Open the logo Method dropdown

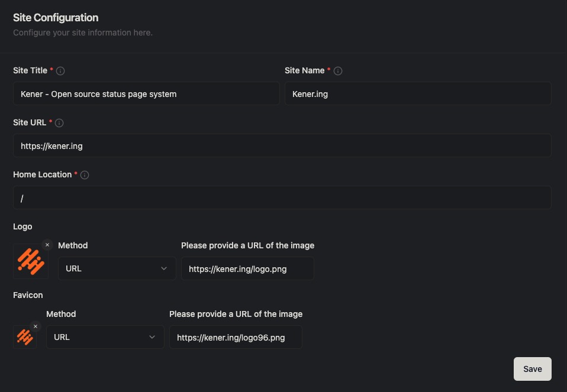(117, 268)
